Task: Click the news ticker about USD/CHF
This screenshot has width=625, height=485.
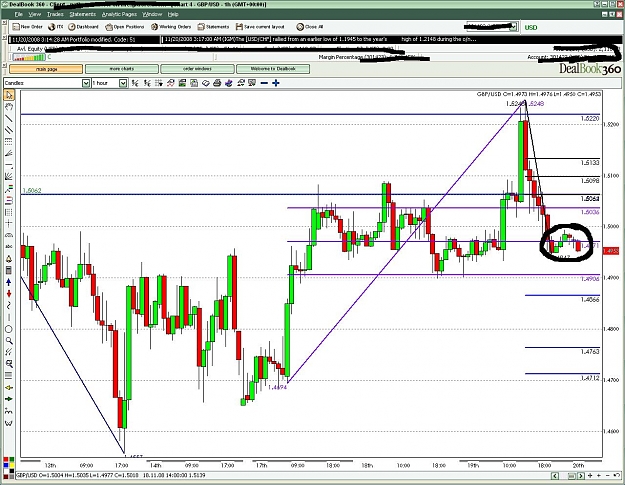Action: click(321, 39)
